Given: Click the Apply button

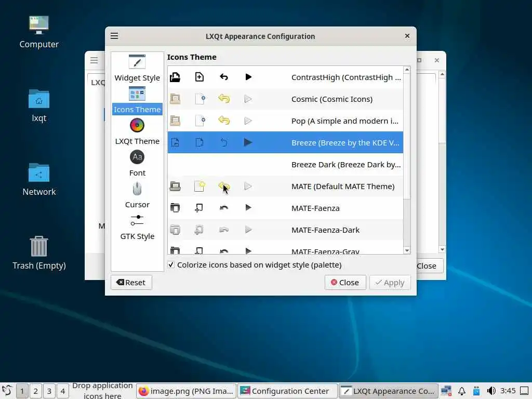Looking at the screenshot, I should tap(390, 282).
